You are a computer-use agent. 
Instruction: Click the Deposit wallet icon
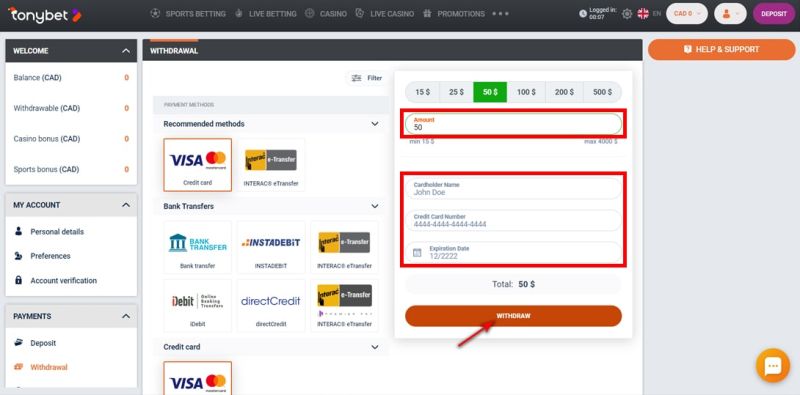pyautogui.click(x=18, y=342)
